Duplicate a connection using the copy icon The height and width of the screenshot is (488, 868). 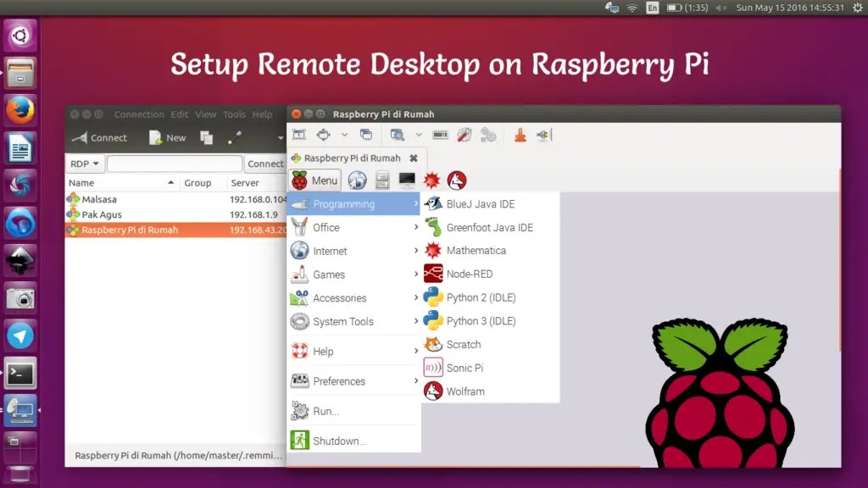coord(207,137)
